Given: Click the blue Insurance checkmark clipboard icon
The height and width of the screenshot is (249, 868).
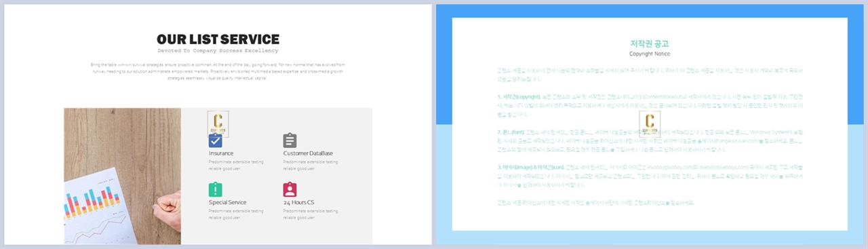Looking at the screenshot, I should click(x=215, y=140).
